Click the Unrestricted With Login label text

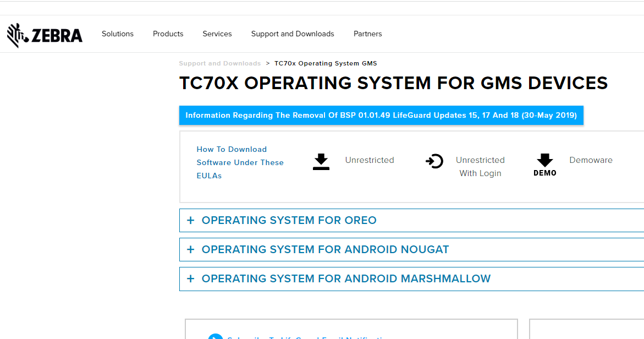[480, 166]
